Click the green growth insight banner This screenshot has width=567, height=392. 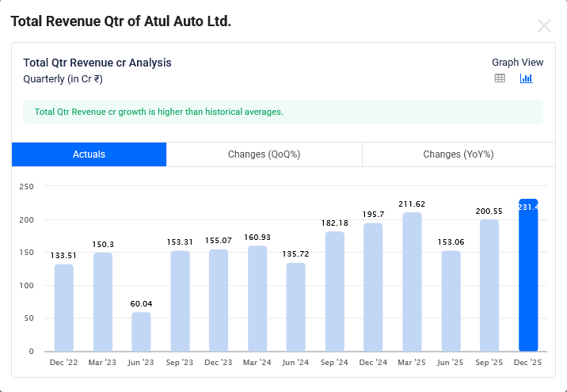(x=283, y=112)
